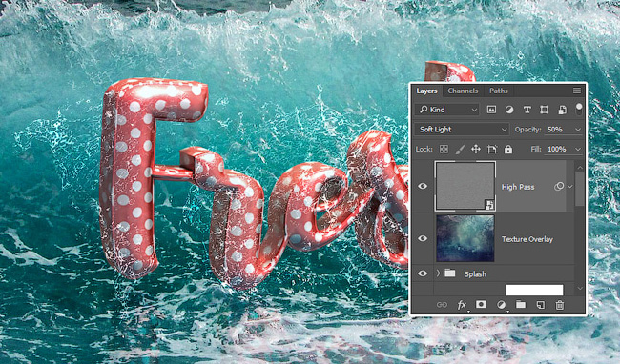
Task: Filter layers by pixel layers icon
Action: pyautogui.click(x=491, y=110)
